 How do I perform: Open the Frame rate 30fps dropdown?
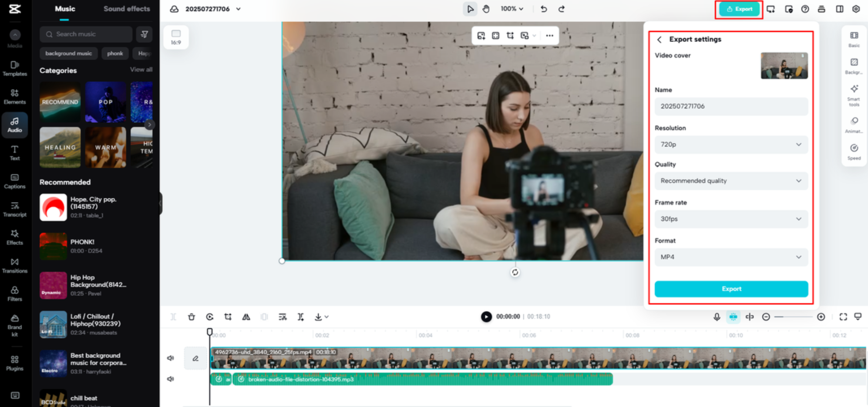[x=731, y=219]
